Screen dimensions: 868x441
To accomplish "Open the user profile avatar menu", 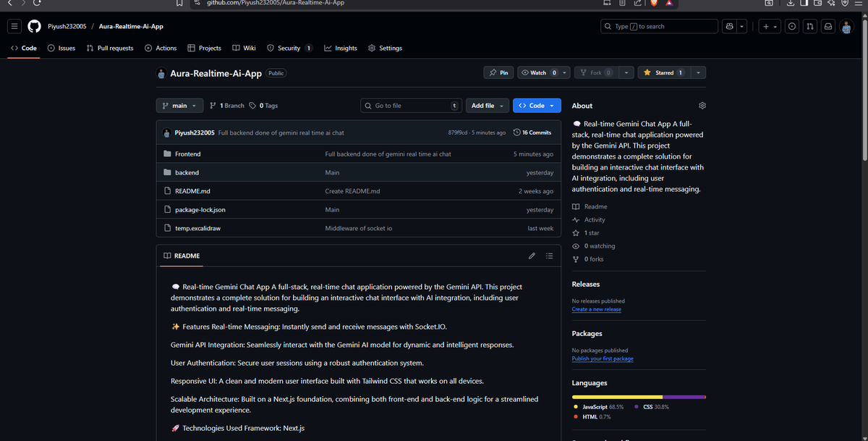I will click(848, 26).
